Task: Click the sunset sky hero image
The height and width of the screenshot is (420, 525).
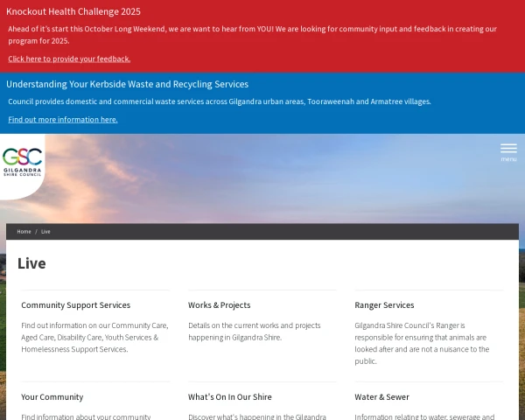Action: [x=262, y=179]
